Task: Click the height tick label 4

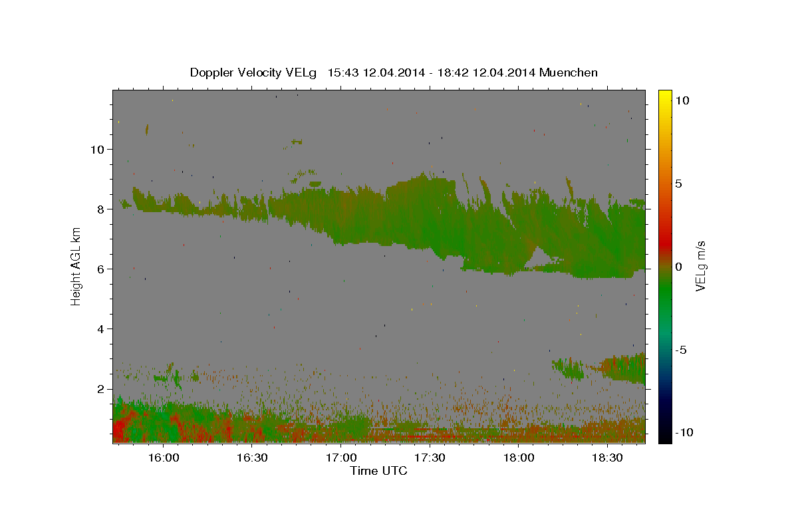Action: point(101,329)
